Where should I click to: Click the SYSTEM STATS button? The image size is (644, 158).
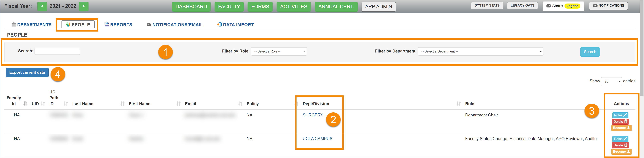(x=487, y=6)
